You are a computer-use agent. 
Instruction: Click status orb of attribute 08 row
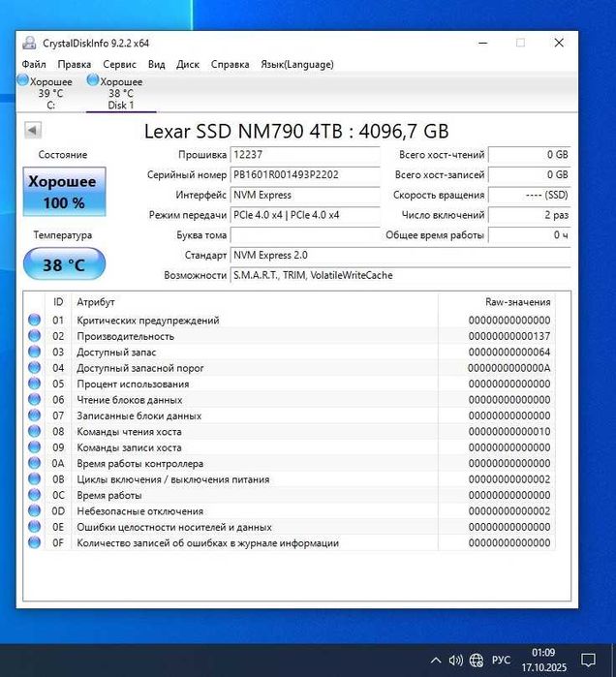pos(34,431)
